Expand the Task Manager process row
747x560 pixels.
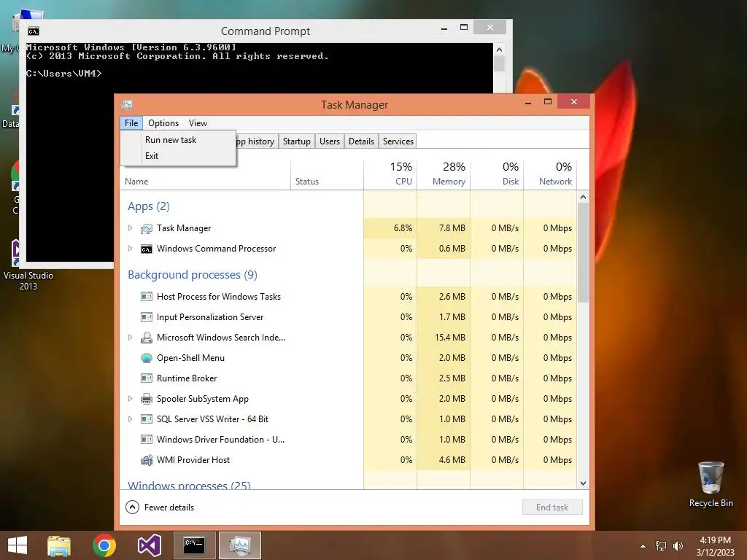130,228
